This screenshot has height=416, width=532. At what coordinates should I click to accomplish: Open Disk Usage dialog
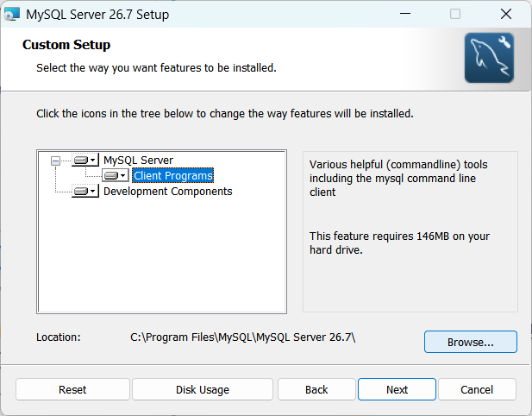[203, 389]
